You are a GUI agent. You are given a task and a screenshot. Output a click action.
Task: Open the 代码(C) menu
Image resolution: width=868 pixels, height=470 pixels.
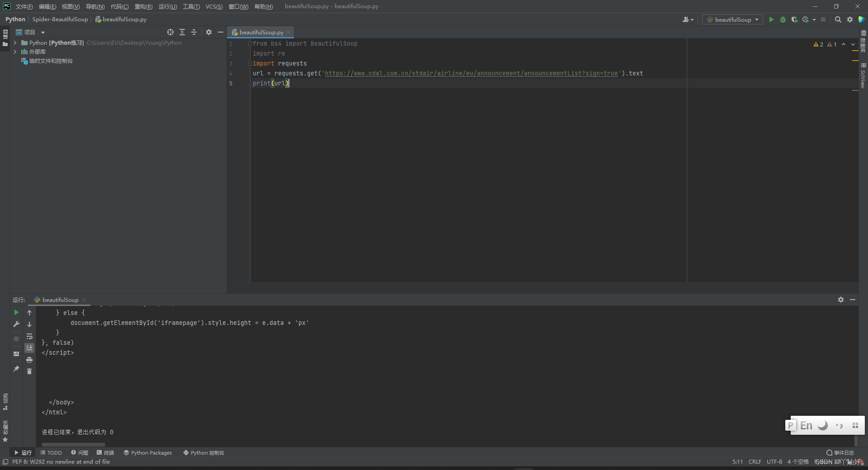click(119, 6)
